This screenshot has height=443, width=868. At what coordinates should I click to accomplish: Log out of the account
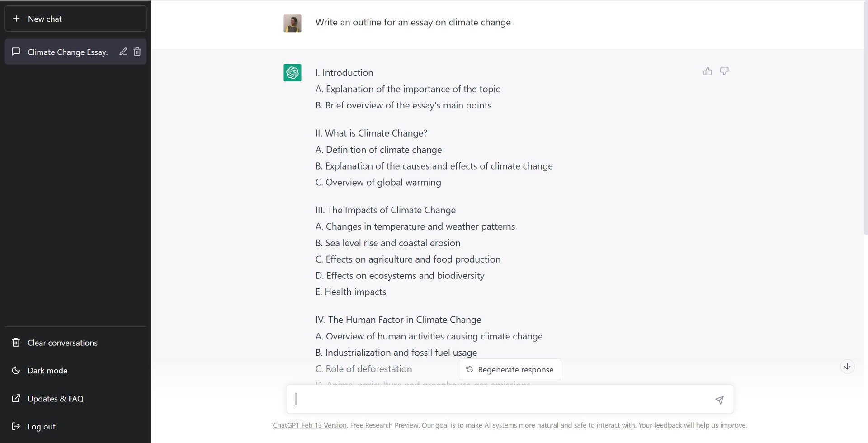(x=42, y=426)
